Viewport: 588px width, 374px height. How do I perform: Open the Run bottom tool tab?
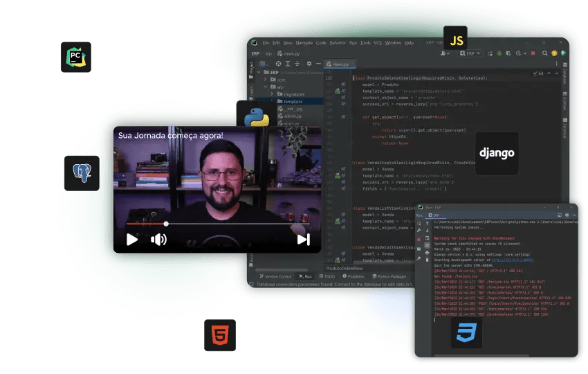point(306,276)
